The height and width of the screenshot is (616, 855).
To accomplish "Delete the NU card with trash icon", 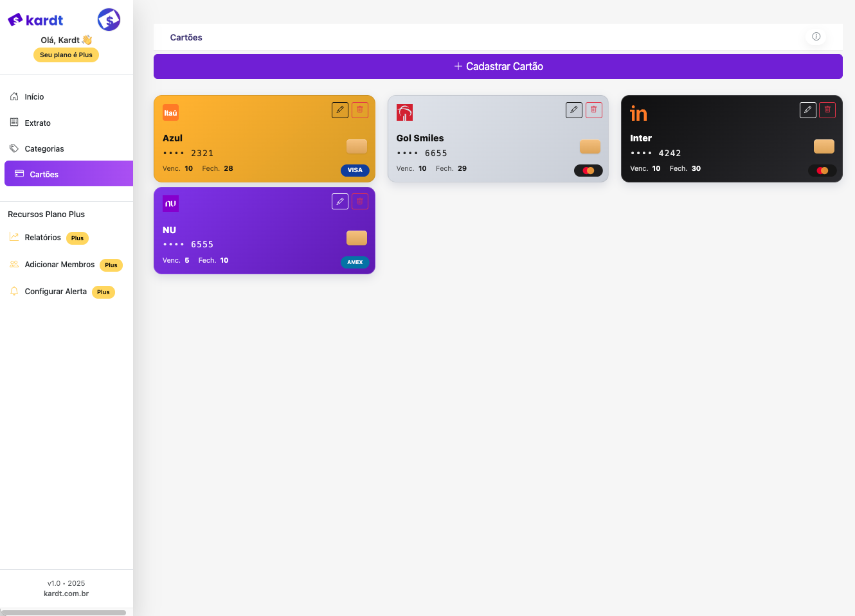I will coord(360,202).
